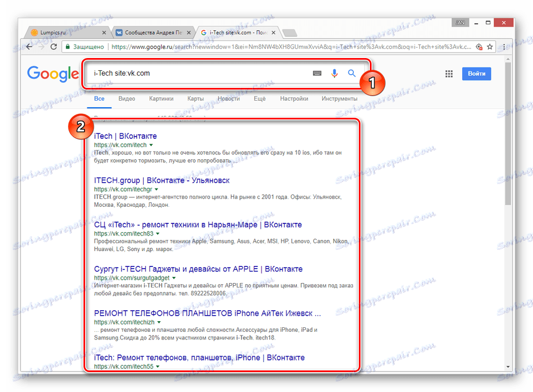Switch to Видео results
533x392 pixels.
coord(127,98)
